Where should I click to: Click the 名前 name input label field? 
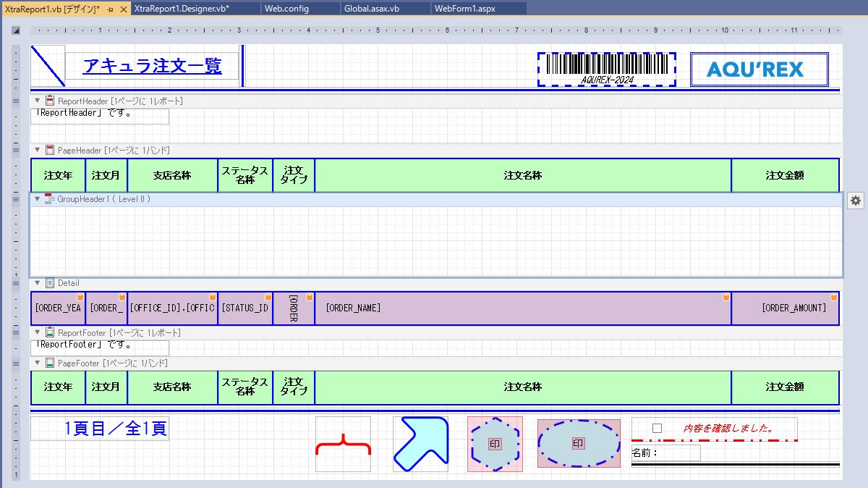pyautogui.click(x=665, y=453)
